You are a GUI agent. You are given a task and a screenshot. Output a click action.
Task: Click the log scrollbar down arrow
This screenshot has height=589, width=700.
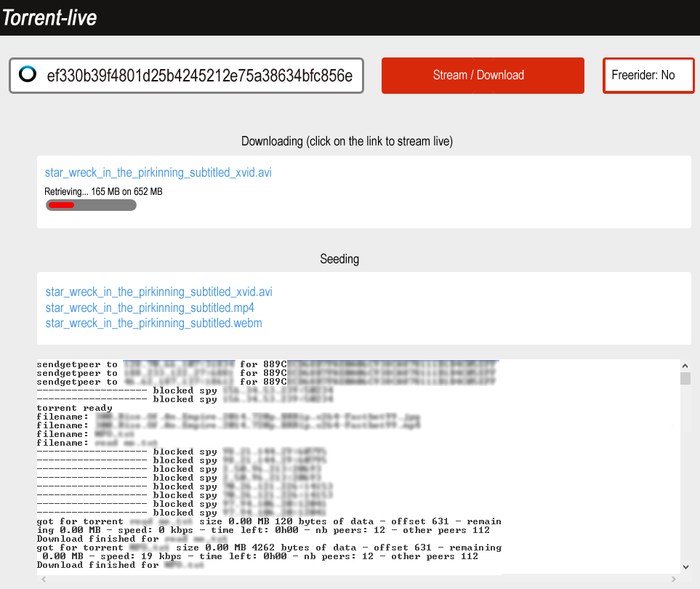[x=685, y=567]
